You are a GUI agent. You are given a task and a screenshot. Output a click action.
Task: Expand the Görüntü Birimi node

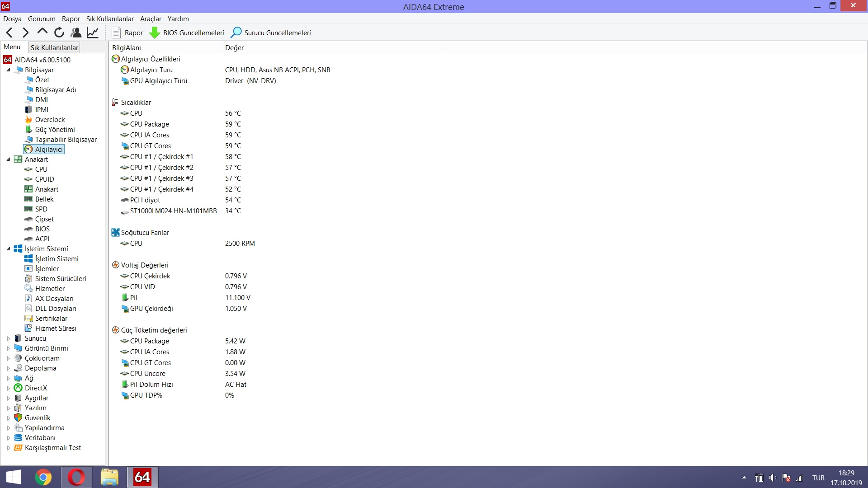click(x=8, y=348)
